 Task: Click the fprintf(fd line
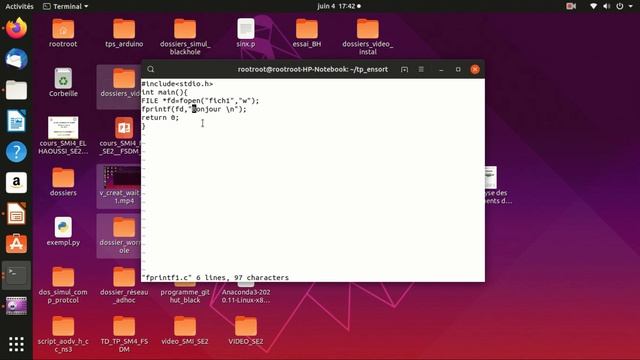[x=194, y=109]
